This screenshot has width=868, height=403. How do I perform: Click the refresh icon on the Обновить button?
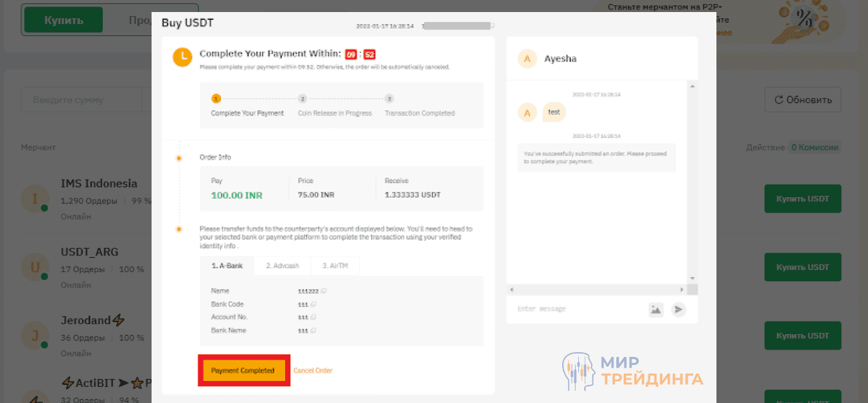[780, 99]
